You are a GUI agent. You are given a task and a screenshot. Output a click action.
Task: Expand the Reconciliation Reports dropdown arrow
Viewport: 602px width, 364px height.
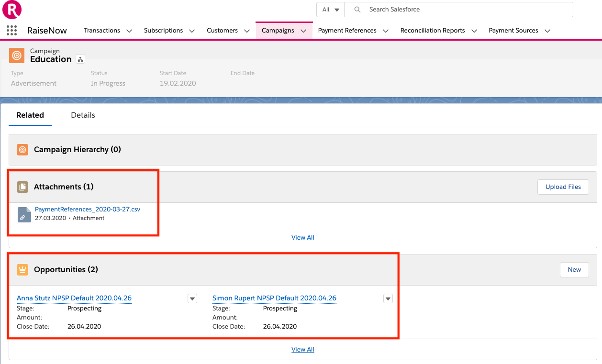pyautogui.click(x=474, y=31)
